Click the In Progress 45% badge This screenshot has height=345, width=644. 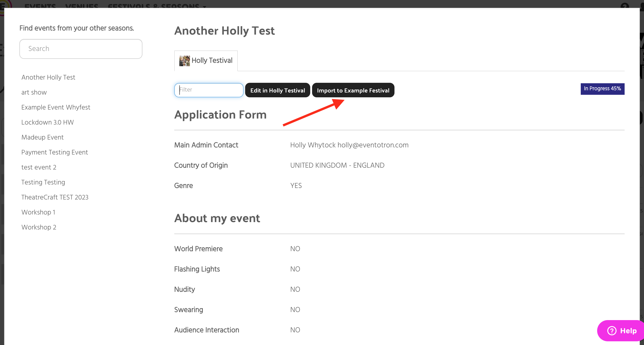click(x=602, y=89)
